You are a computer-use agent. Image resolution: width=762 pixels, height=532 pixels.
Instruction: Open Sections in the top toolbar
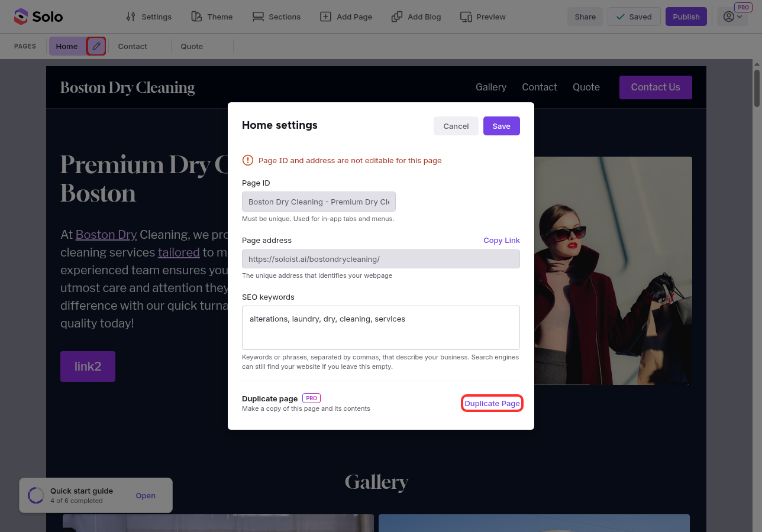[x=276, y=17]
